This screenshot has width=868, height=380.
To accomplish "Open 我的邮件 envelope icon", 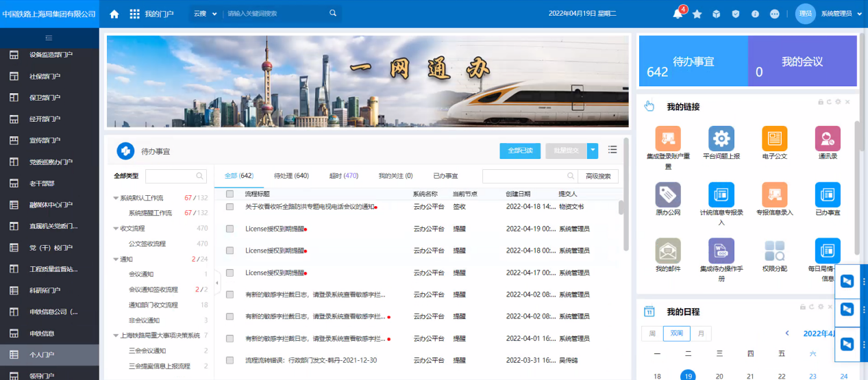I will 667,251.
